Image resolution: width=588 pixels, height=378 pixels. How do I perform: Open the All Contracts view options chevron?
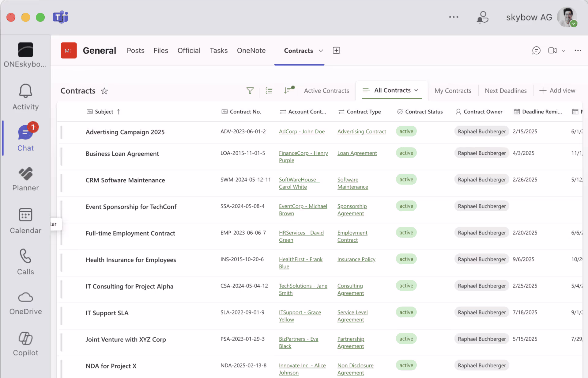(x=416, y=90)
